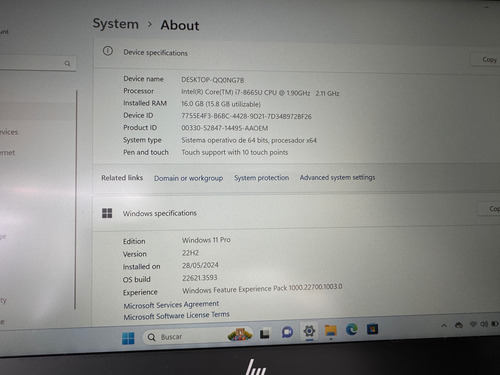Click the magnifier in Settings search box
The height and width of the screenshot is (375, 500).
67,63
